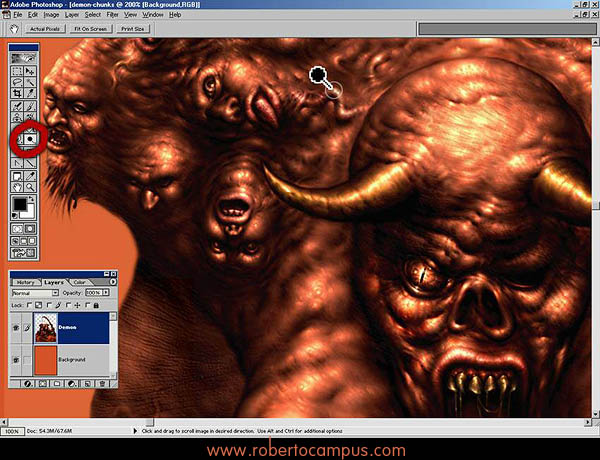Open the File menu
Viewport: 600px width, 460px height.
pyautogui.click(x=18, y=15)
